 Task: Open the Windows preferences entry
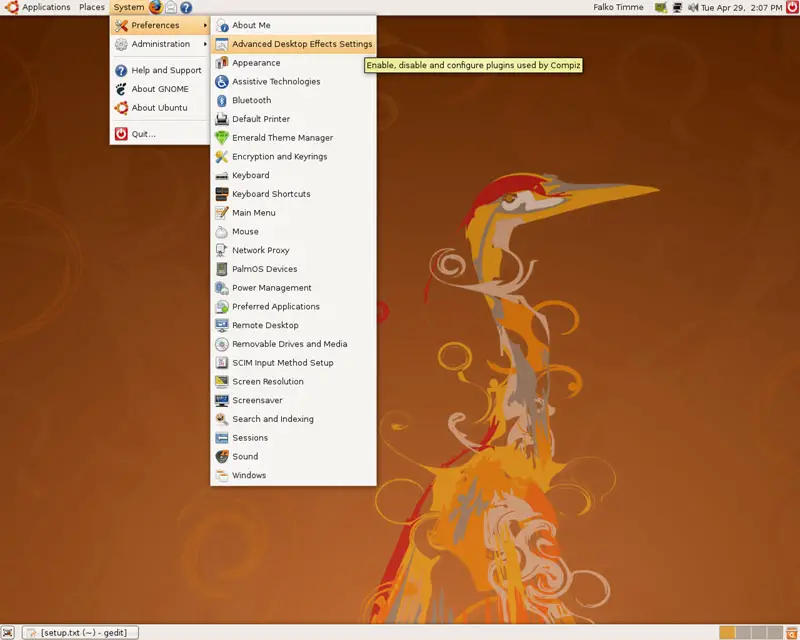coord(293,475)
